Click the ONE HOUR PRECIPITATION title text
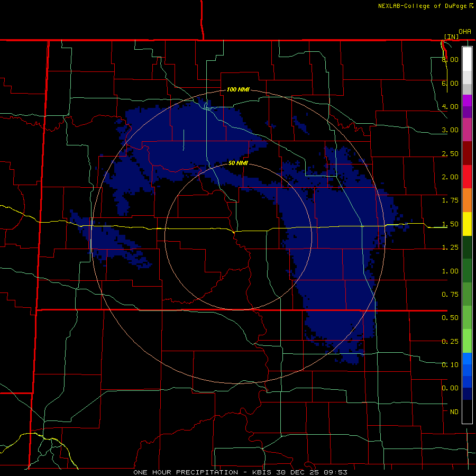This screenshot has width=476, height=476. point(186,472)
